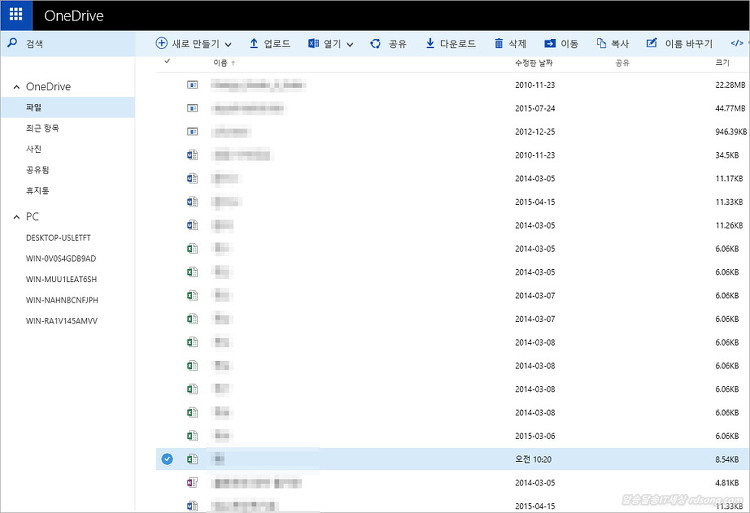This screenshot has width=750, height=513.
Task: Click the Share circle icon
Action: (x=375, y=44)
